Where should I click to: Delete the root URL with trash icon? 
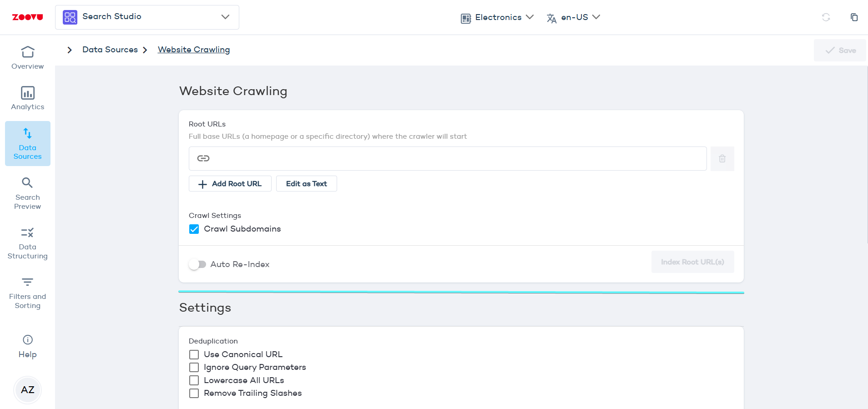point(722,159)
